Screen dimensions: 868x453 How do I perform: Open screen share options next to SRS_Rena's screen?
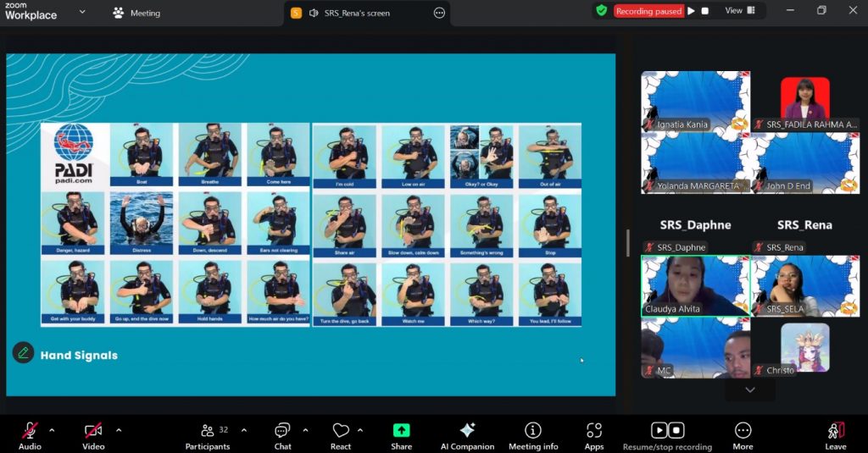pyautogui.click(x=439, y=13)
